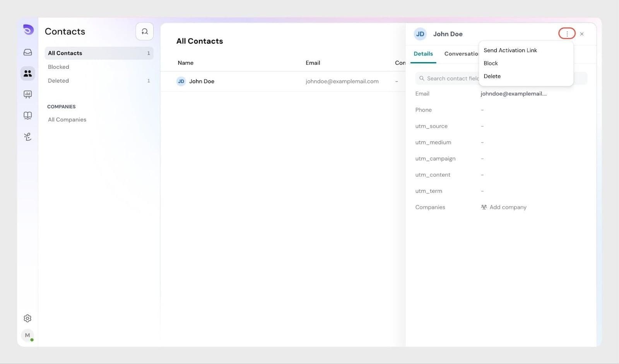
Task: Open Blocked contacts list
Action: (58, 67)
